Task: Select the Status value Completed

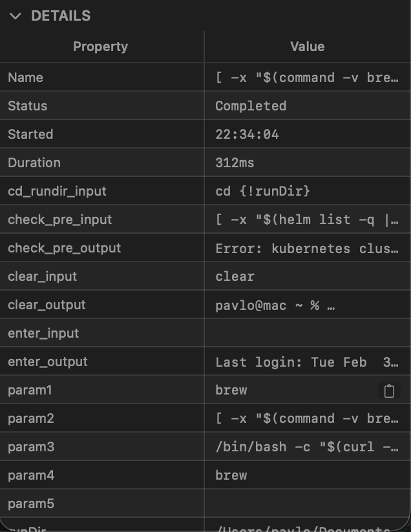Action: tap(251, 106)
